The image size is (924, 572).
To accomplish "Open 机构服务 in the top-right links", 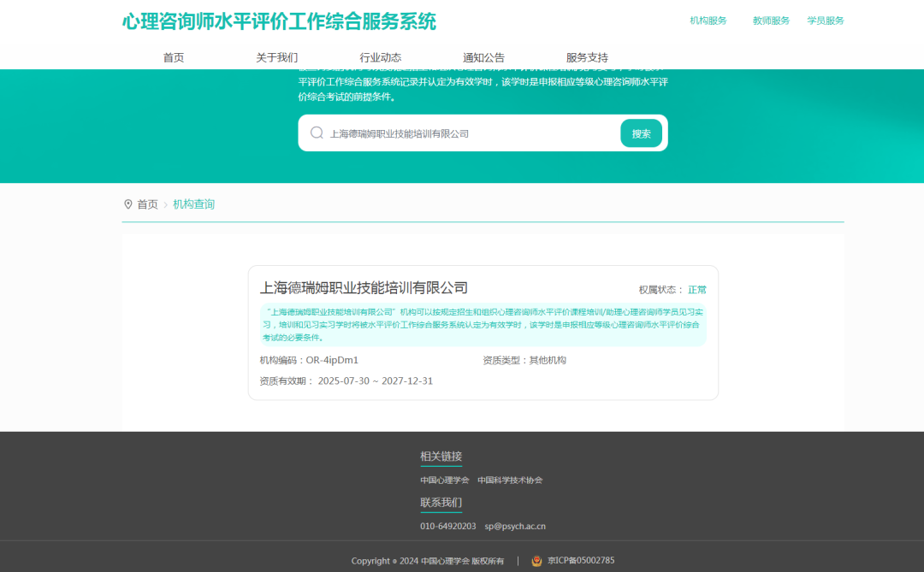I will 707,20.
